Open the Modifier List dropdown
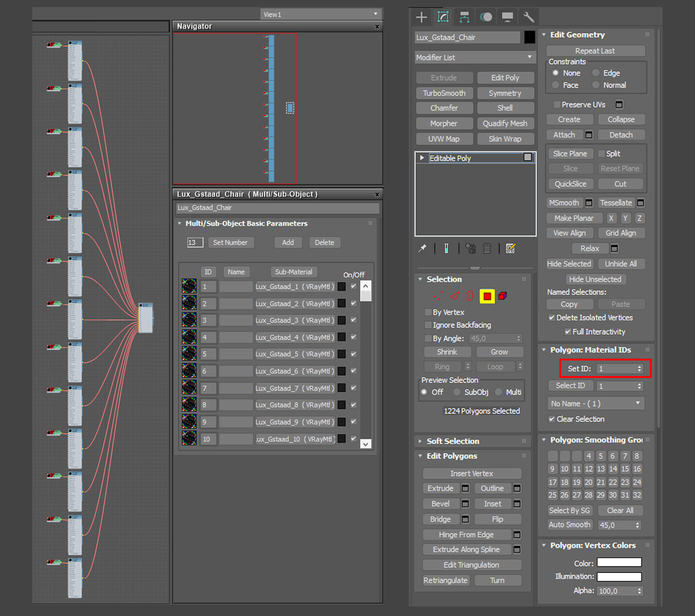 (x=475, y=58)
